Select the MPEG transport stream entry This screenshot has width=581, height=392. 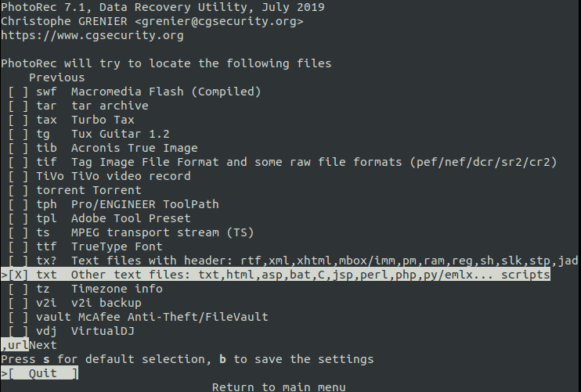point(152,232)
